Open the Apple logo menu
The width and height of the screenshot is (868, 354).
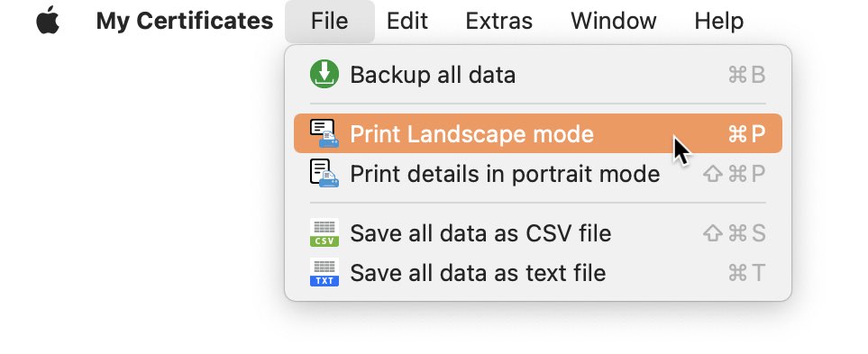(48, 21)
